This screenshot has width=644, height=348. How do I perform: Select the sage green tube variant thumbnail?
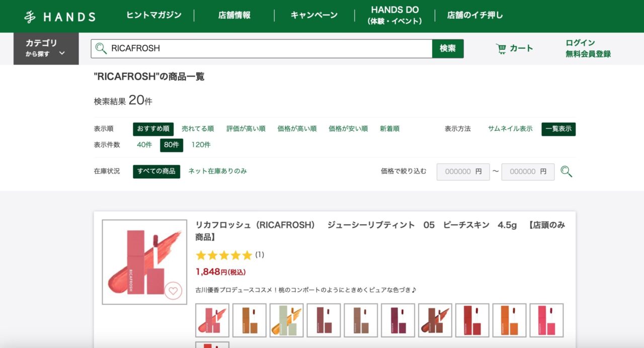click(x=287, y=320)
